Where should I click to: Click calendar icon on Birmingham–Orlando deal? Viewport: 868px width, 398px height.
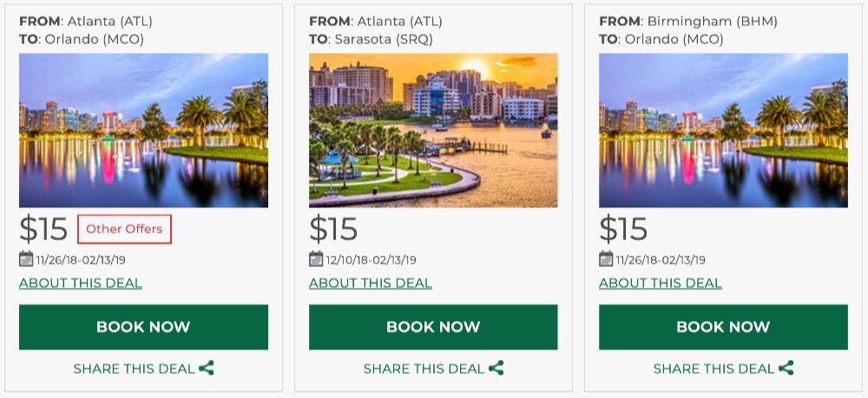[606, 258]
